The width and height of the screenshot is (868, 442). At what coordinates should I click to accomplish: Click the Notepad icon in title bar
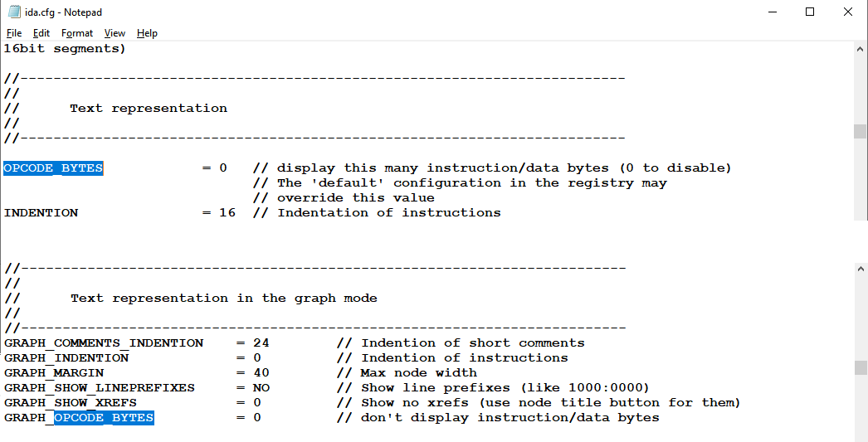pyautogui.click(x=14, y=12)
